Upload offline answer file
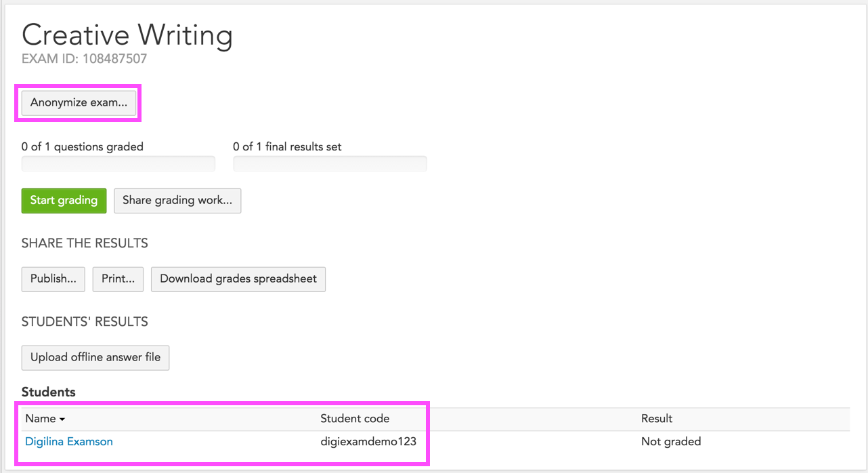 point(95,358)
